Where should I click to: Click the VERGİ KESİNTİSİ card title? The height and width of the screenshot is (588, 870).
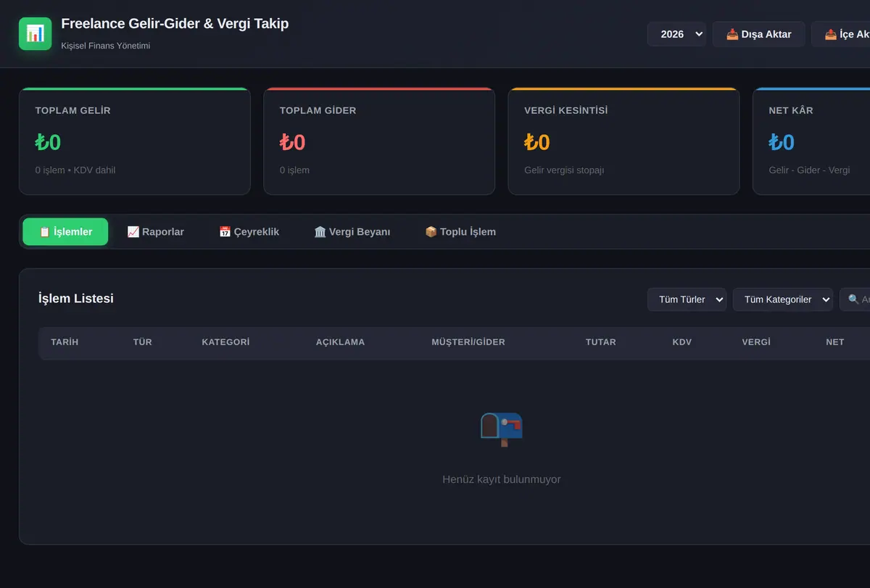566,111
